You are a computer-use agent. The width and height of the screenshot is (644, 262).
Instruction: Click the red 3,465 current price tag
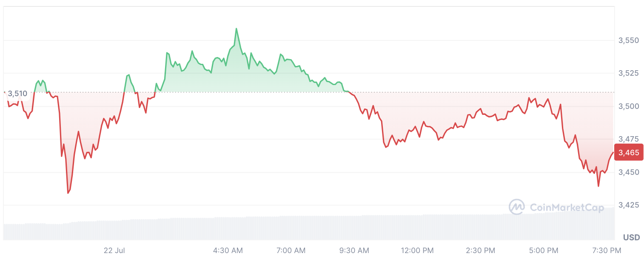click(629, 153)
